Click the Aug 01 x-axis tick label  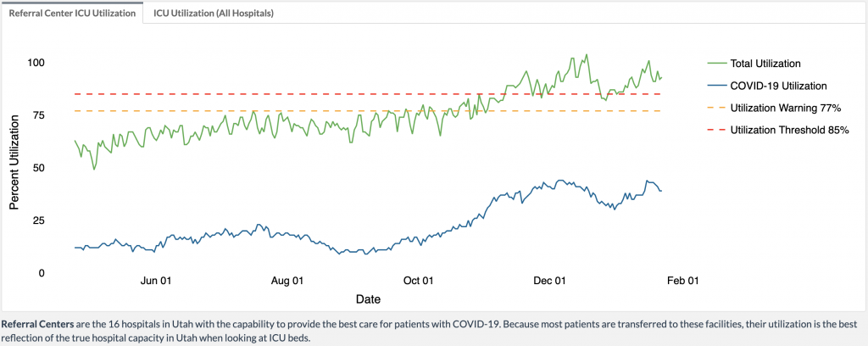(287, 281)
